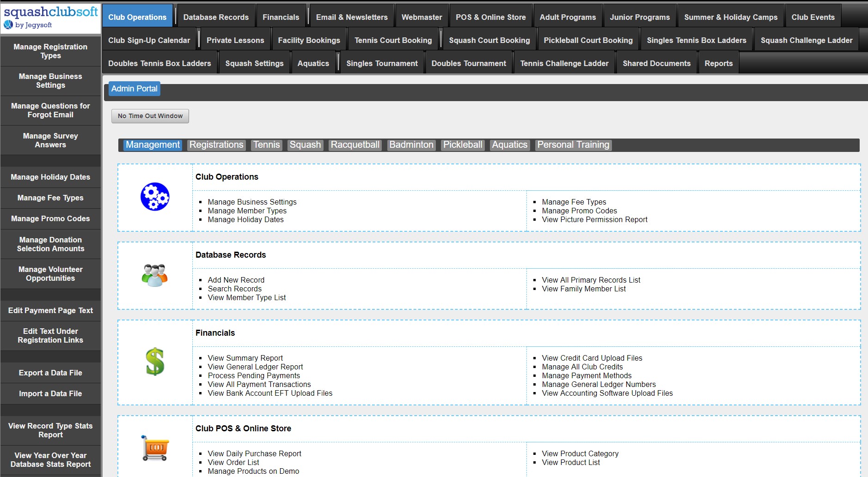The height and width of the screenshot is (477, 868).
Task: Click the green dollar Financials icon
Action: tap(155, 362)
